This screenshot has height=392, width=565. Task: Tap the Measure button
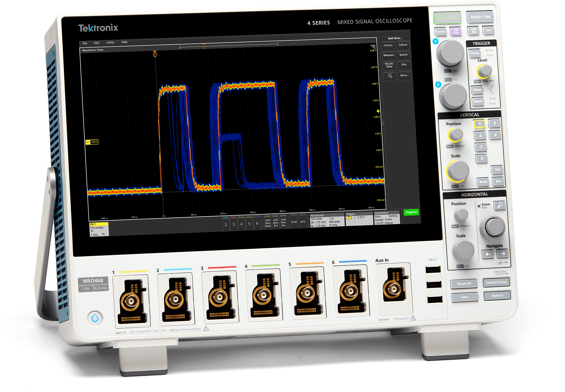(388, 55)
